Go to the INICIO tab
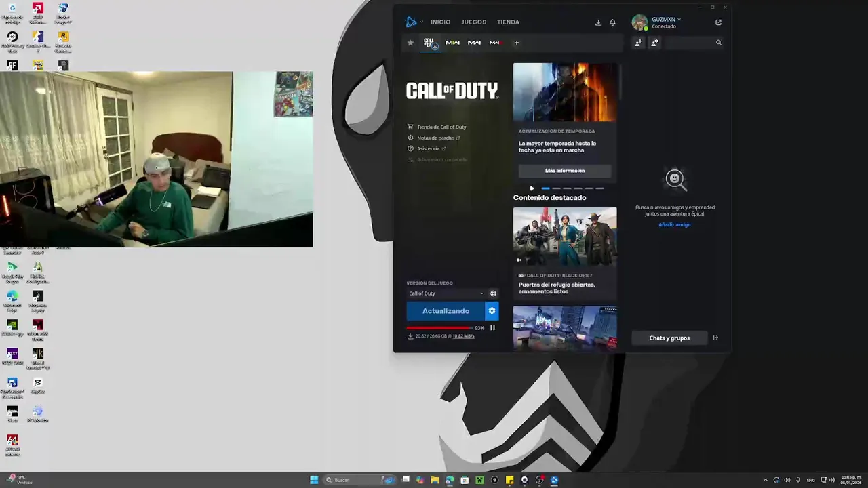Screen dimensions: 868x488 (x=440, y=22)
